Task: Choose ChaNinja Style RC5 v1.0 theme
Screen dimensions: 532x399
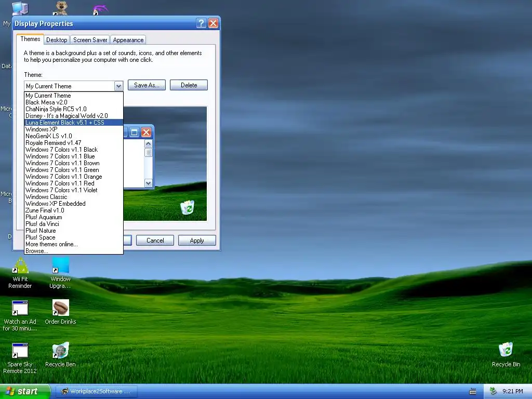Action: 74,109
